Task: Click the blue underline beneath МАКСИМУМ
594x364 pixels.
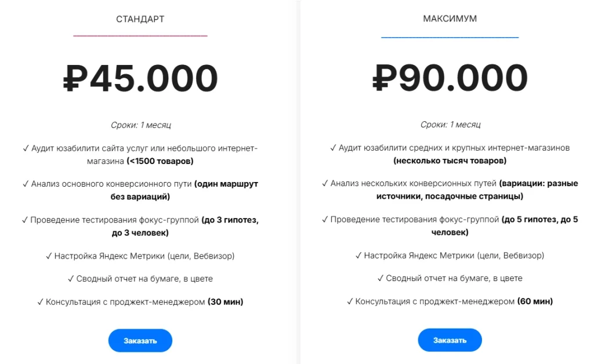Action: pos(450,38)
